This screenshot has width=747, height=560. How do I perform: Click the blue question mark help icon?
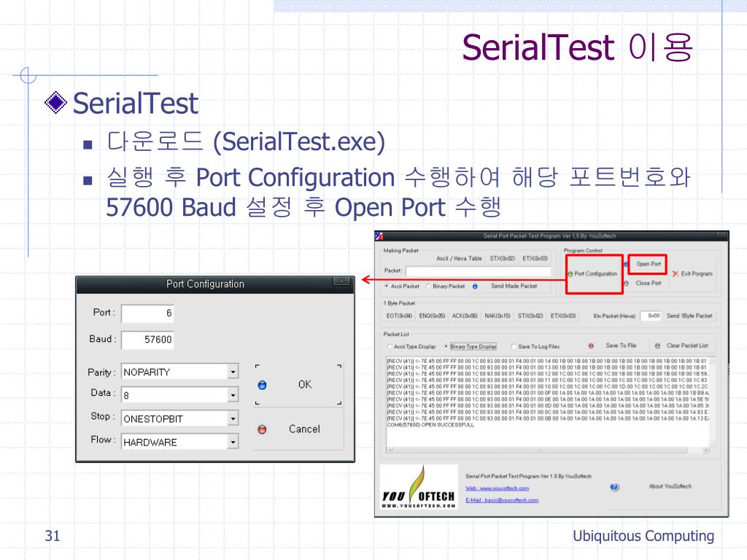click(x=614, y=486)
